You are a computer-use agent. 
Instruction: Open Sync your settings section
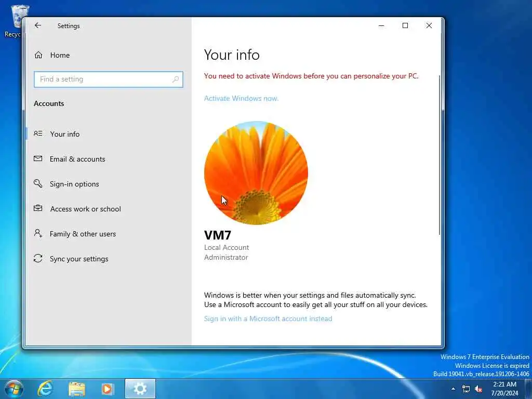[109, 259]
